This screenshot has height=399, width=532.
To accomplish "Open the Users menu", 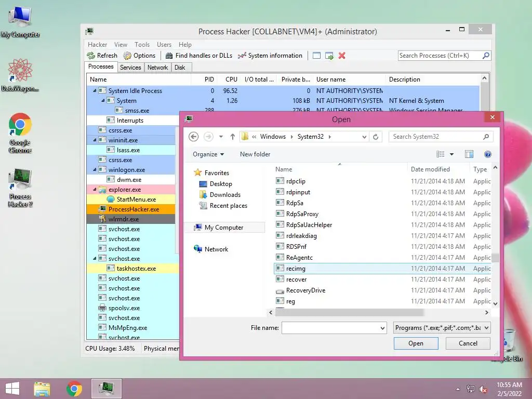I will click(164, 45).
